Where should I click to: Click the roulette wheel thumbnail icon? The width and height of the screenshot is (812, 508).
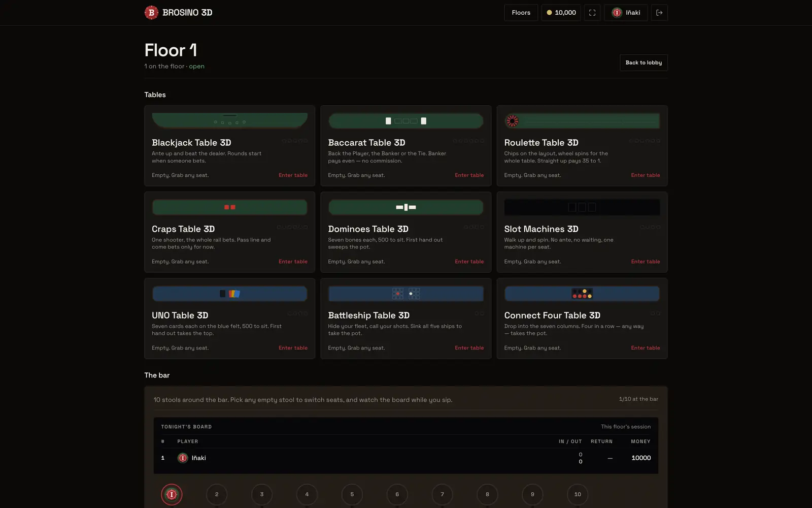512,121
